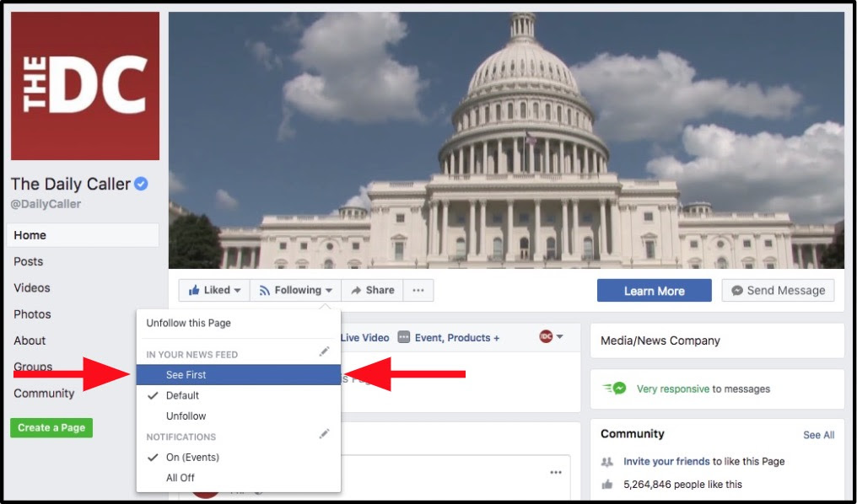
Task: Choose Unfollow under In Your News Feed
Action: point(239,416)
